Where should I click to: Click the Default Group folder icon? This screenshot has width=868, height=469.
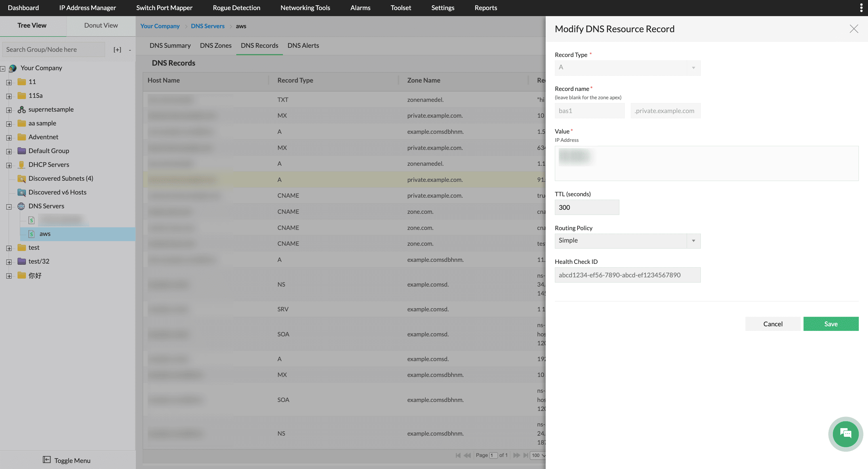click(x=22, y=151)
